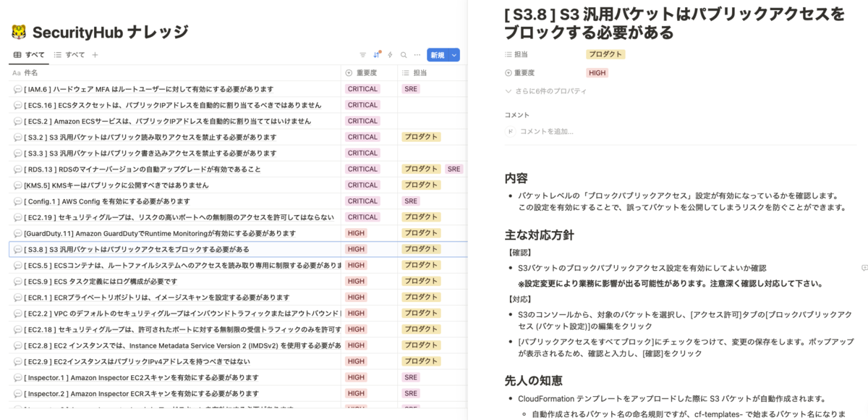The width and height of the screenshot is (868, 420).
Task: Click 内容 heading in detail panel
Action: point(516,178)
